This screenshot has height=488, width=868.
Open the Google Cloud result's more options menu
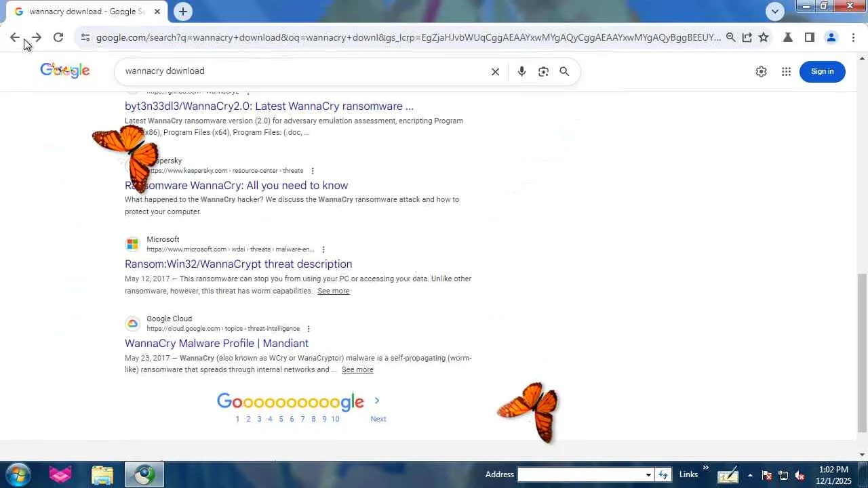(309, 329)
